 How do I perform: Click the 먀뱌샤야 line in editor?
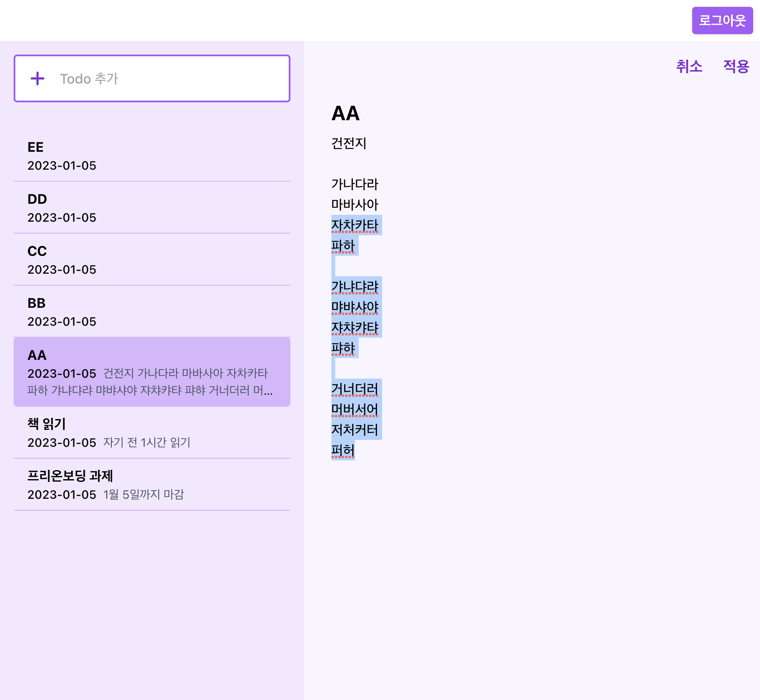355,307
